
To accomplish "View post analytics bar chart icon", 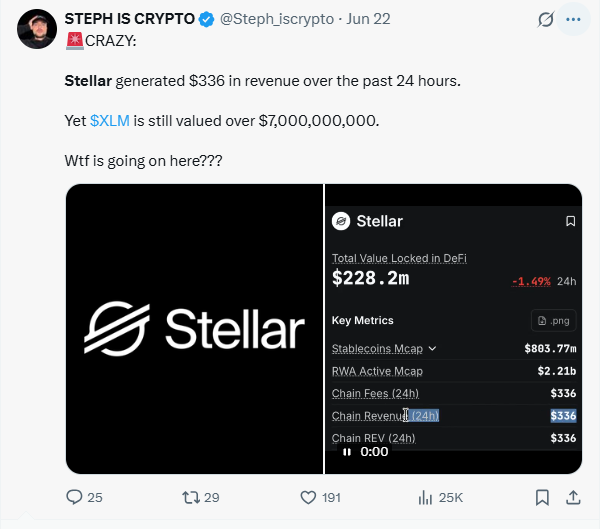I will click(425, 497).
